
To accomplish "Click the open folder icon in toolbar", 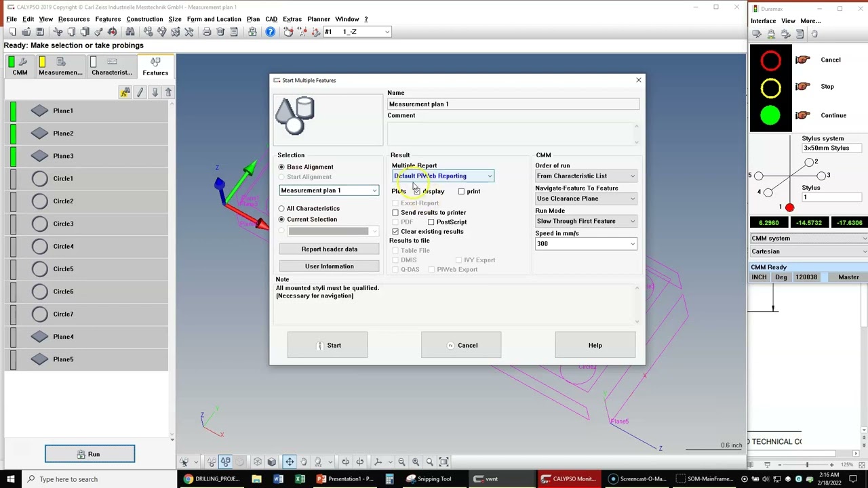I will 26,32.
